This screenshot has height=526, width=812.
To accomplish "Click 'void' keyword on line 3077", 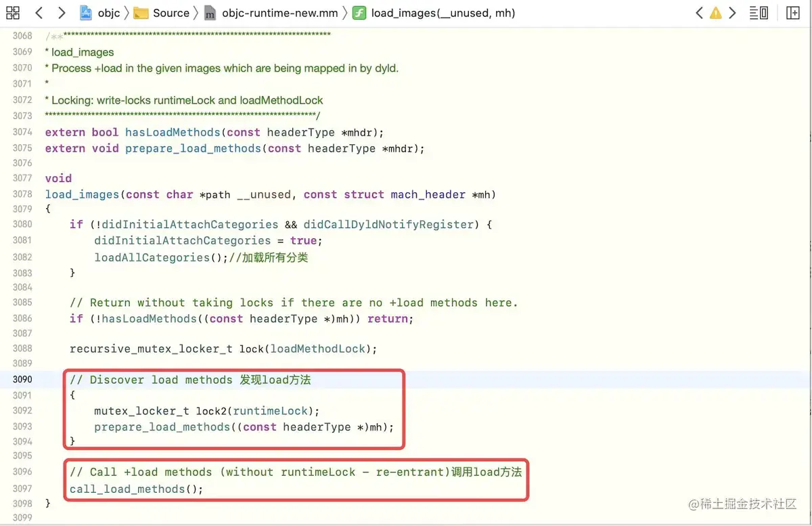I will pos(58,178).
